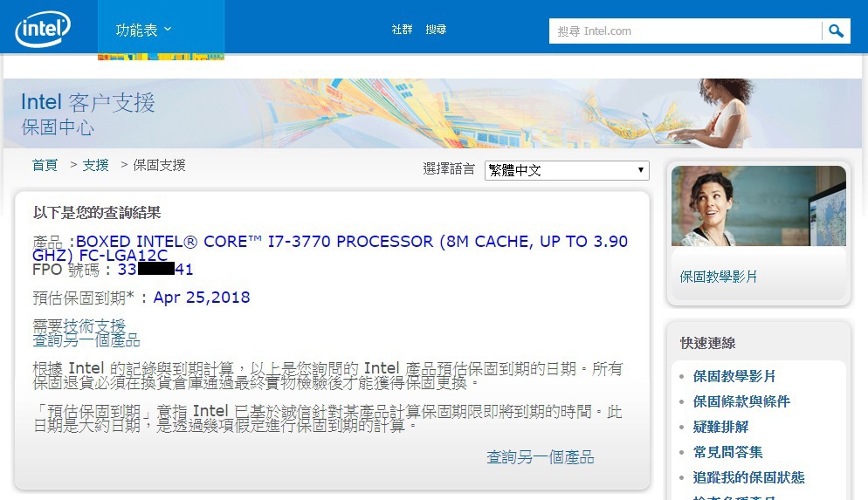
Task: Open 疑難排解 quick link
Action: point(720,427)
